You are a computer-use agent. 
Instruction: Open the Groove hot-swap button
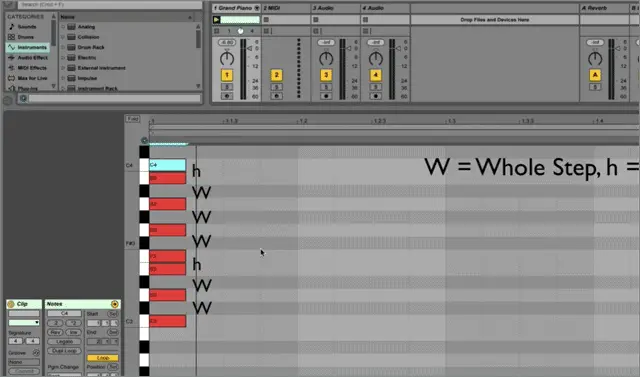point(36,353)
